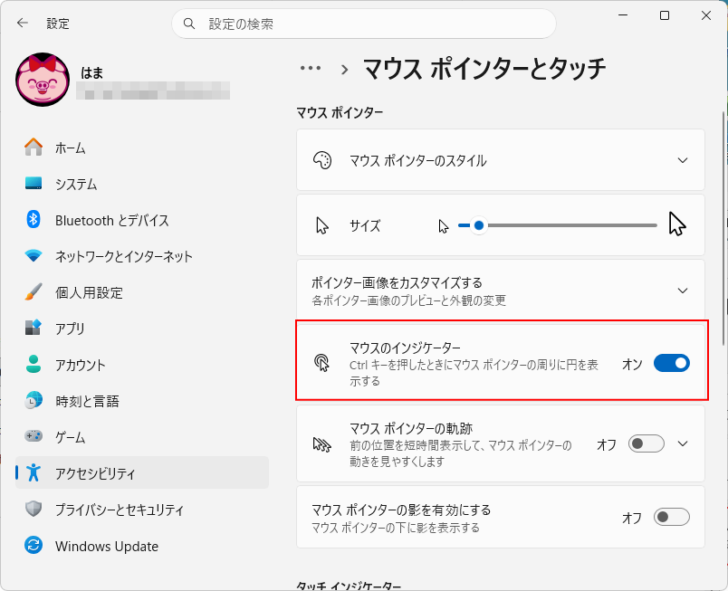Enable マウス ポインターの影 toggle
The width and height of the screenshot is (728, 591).
[x=671, y=517]
